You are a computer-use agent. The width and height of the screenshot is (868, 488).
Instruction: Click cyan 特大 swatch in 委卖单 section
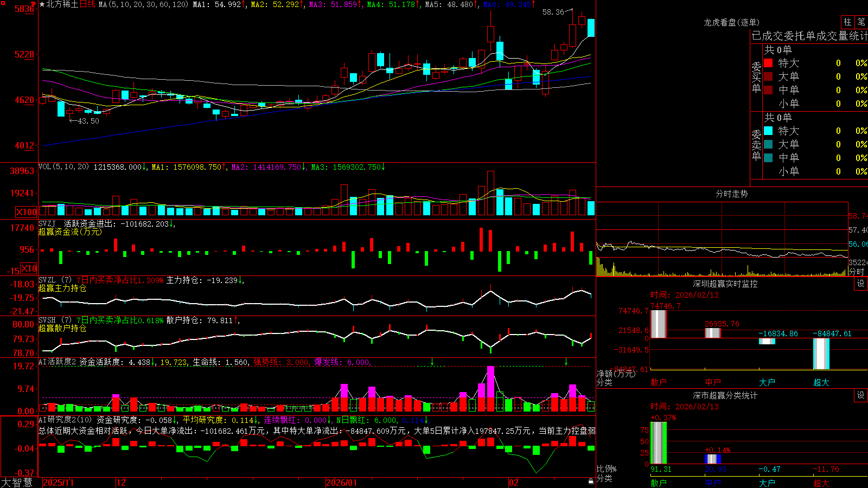[x=768, y=131]
